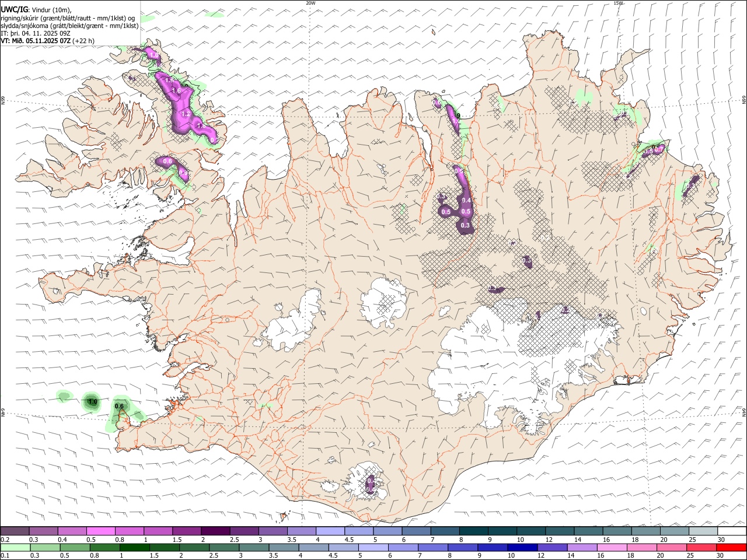
Task: Select the dark mauve swatch between 0.2 and 0.3
Action: pos(15,531)
